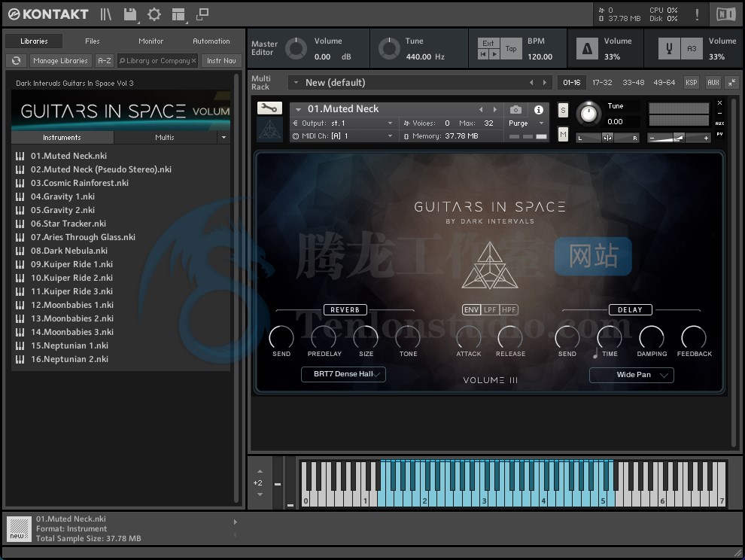745x560 pixels.
Task: Toggle the metronome icon
Action: coord(587,48)
